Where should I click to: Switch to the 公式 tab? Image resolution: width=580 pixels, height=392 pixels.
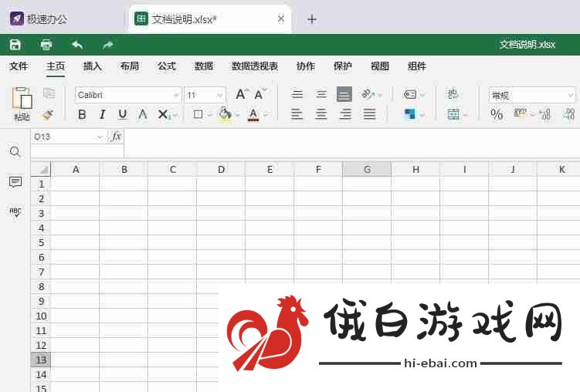167,66
